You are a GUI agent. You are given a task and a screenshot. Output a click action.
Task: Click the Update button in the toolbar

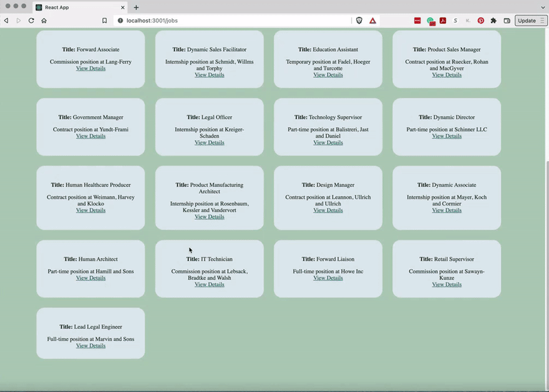coord(531,21)
